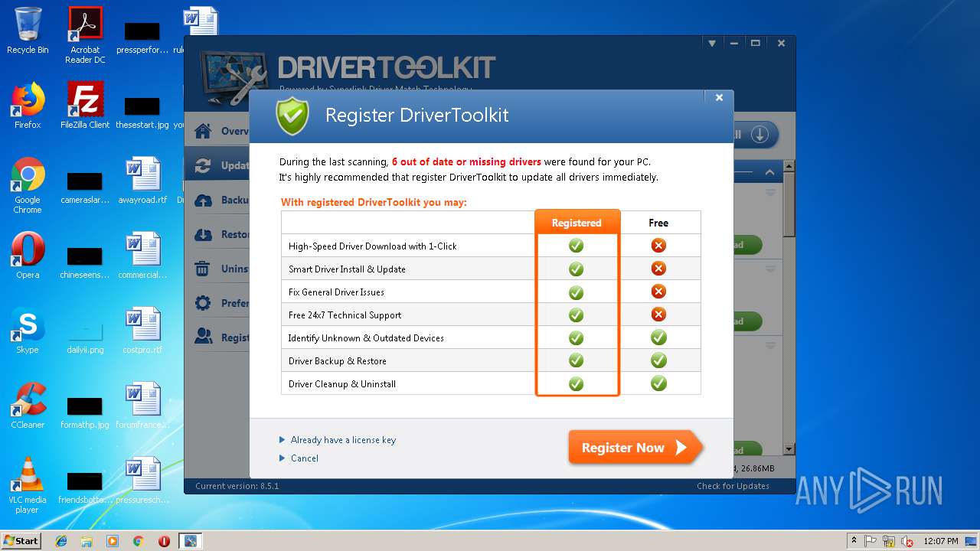Image resolution: width=980 pixels, height=551 pixels.
Task: Click Restore icon in sidebar
Action: (x=203, y=234)
